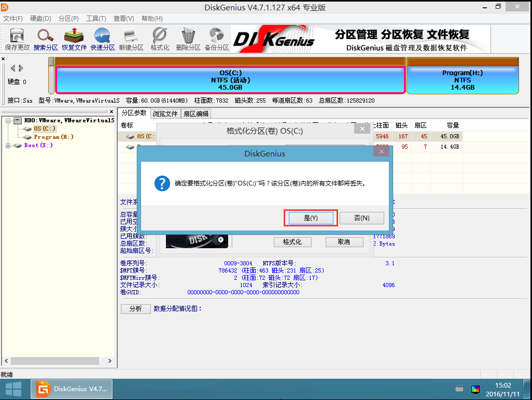Click the DiskGenius banner logo
This screenshot has height=400, width=532.
click(x=274, y=40)
